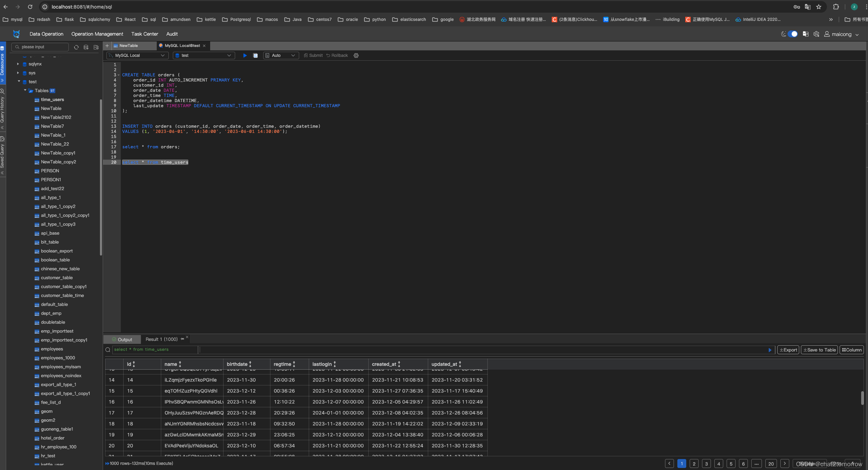
Task: Pin the Result 1 tab
Action: (x=182, y=339)
